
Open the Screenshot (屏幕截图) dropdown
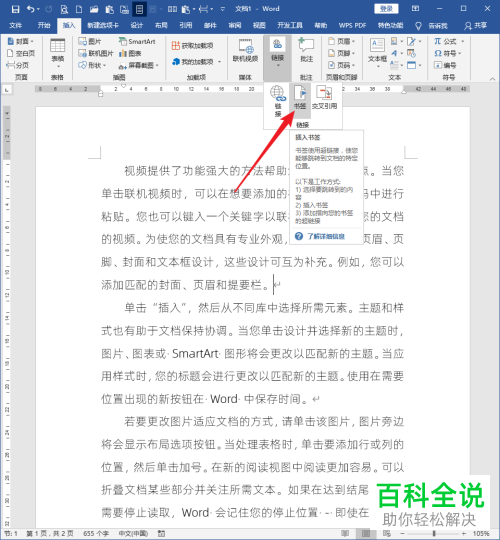pos(138,65)
